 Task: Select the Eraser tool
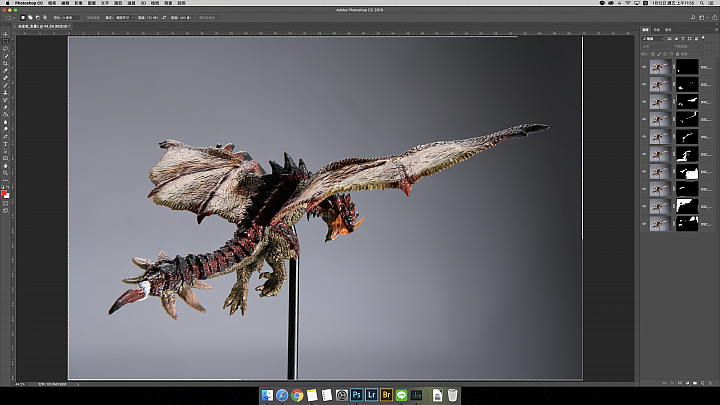[6, 107]
